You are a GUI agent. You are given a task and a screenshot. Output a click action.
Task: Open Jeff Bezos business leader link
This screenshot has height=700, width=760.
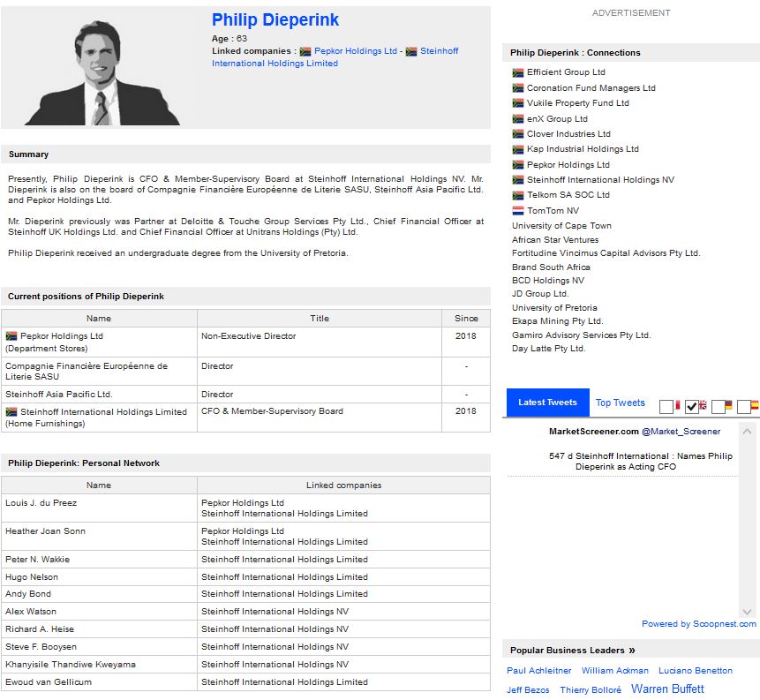(528, 690)
